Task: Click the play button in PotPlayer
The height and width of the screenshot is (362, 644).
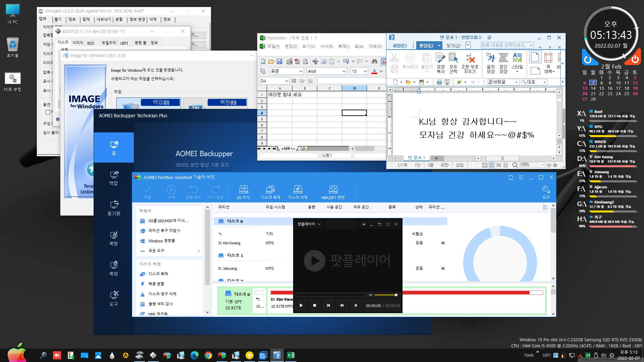Action: [x=301, y=305]
